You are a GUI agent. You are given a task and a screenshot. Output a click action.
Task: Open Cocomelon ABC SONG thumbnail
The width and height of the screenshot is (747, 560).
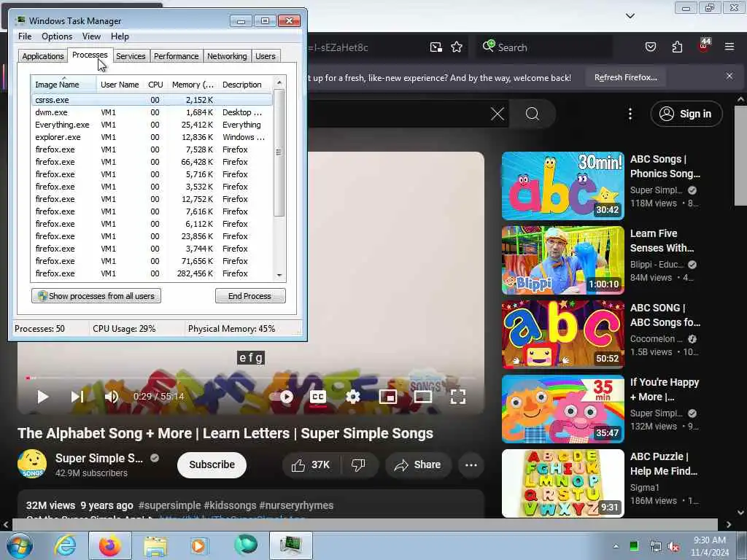click(x=562, y=334)
